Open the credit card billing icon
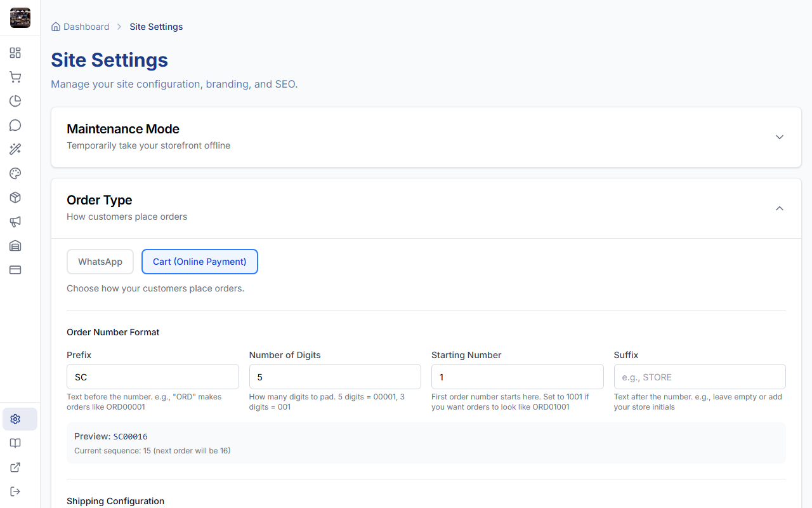 (x=15, y=270)
